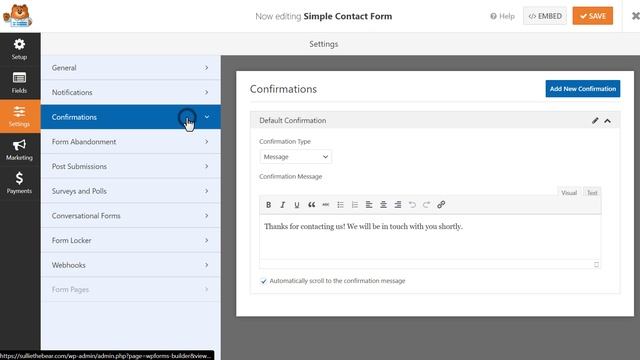Switch editor to Text tab

(x=592, y=193)
